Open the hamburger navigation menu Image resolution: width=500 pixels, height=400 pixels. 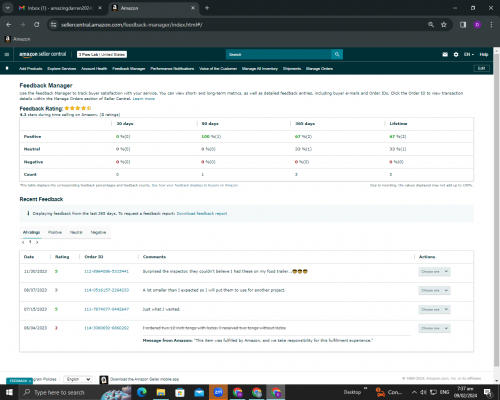pos(7,54)
